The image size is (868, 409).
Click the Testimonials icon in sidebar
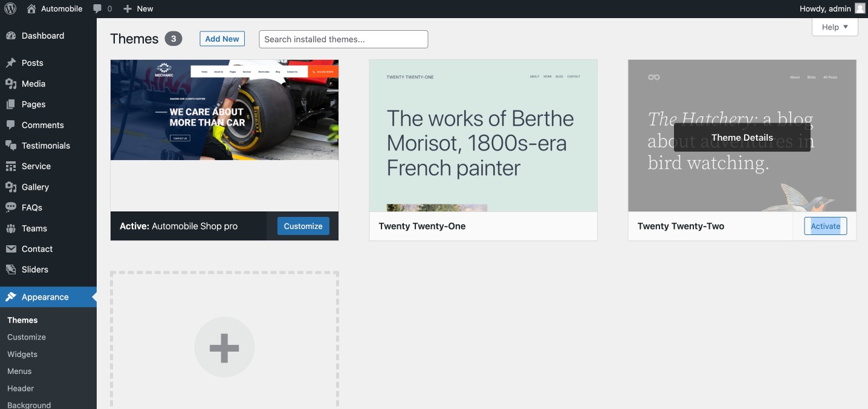11,146
